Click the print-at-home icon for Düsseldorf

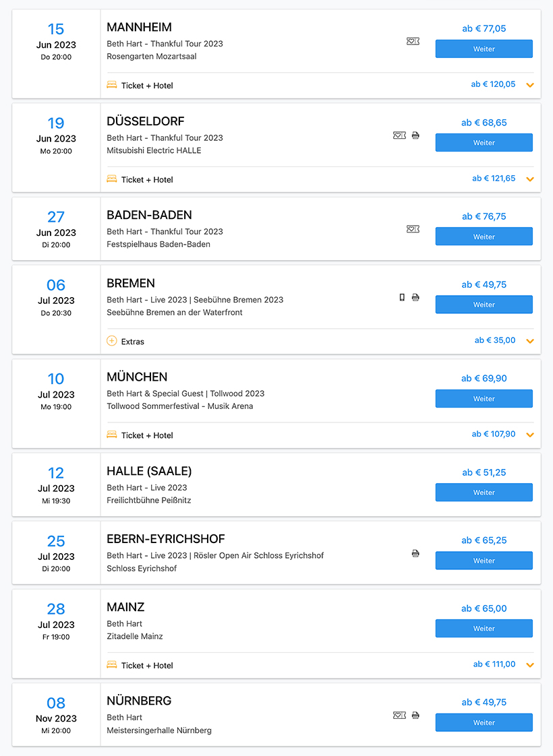pos(415,135)
